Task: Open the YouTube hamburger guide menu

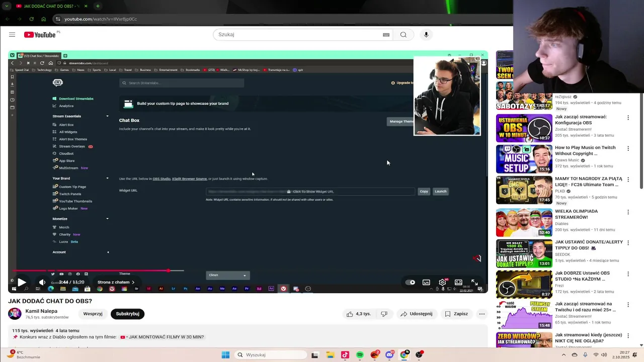Action: pyautogui.click(x=12, y=35)
